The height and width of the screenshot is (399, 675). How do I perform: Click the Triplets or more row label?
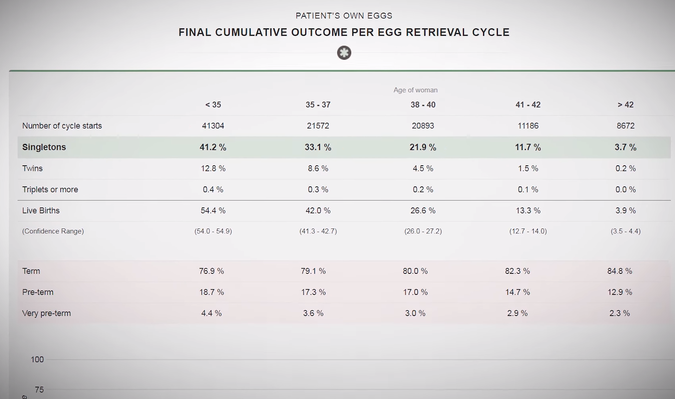coord(50,189)
